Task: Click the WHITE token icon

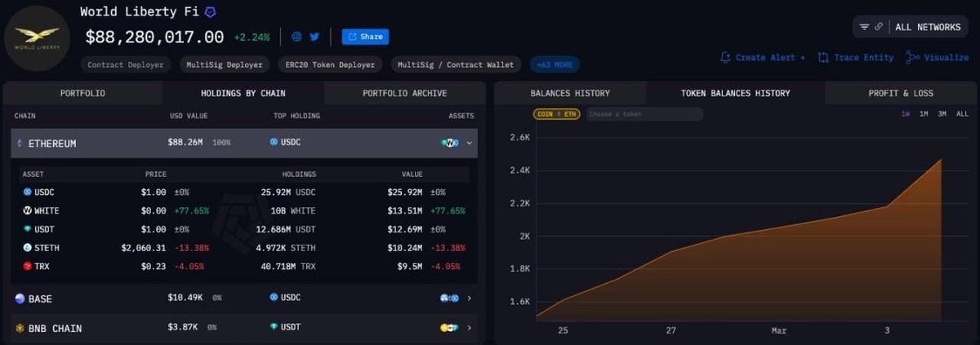Action: (27, 210)
